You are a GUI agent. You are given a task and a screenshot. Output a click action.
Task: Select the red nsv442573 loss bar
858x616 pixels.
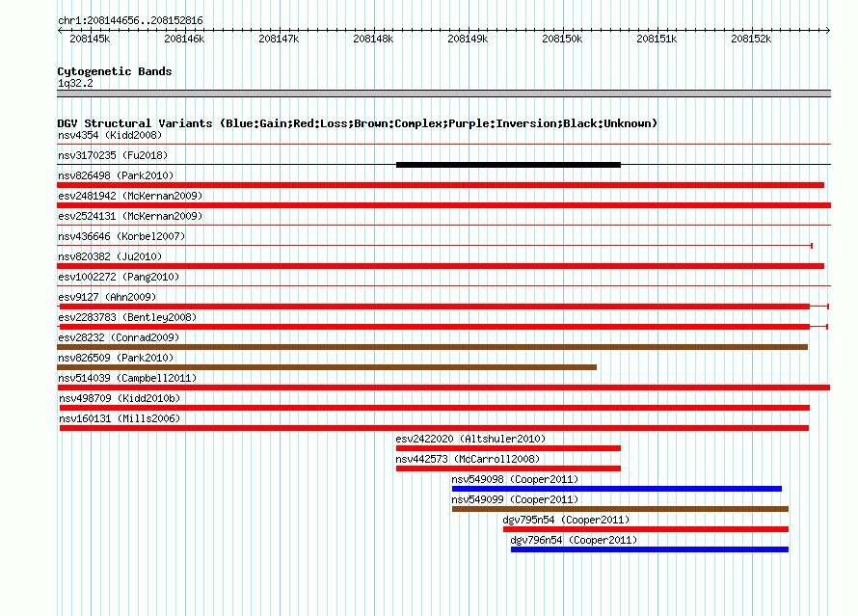click(x=508, y=469)
